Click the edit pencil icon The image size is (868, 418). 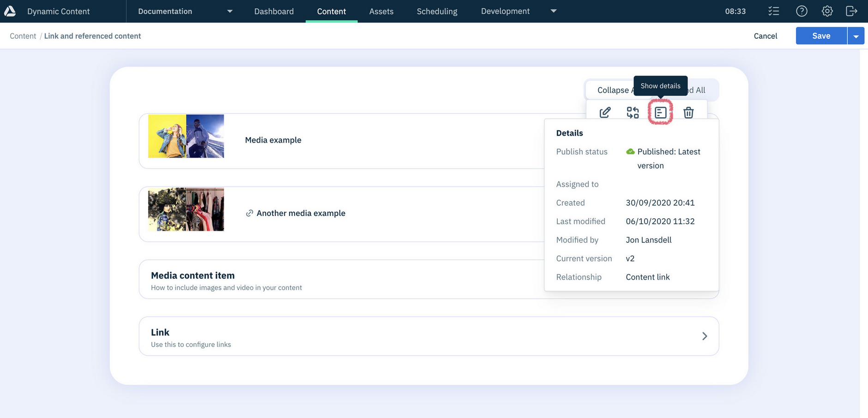click(x=605, y=112)
